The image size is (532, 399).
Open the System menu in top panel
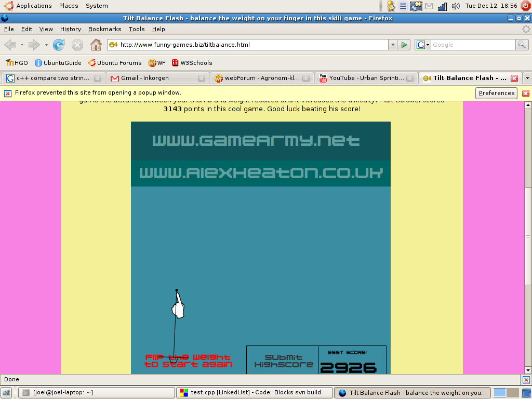click(x=97, y=6)
